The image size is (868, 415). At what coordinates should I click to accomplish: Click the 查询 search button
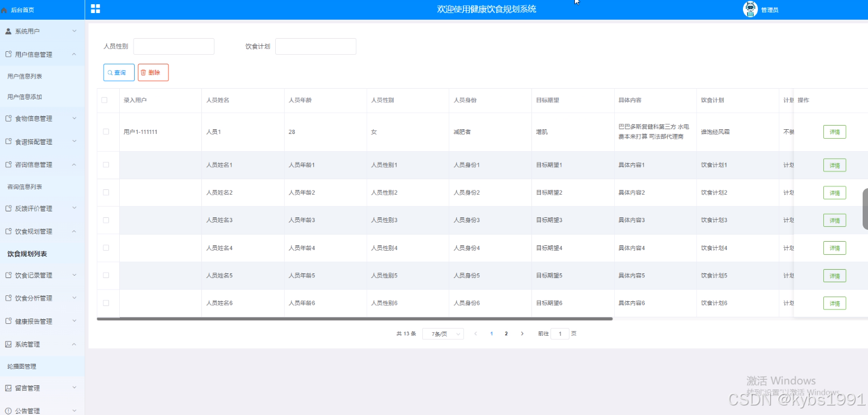pos(119,72)
